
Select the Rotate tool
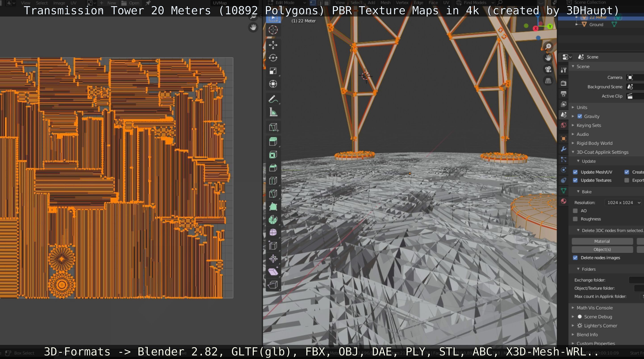click(273, 58)
